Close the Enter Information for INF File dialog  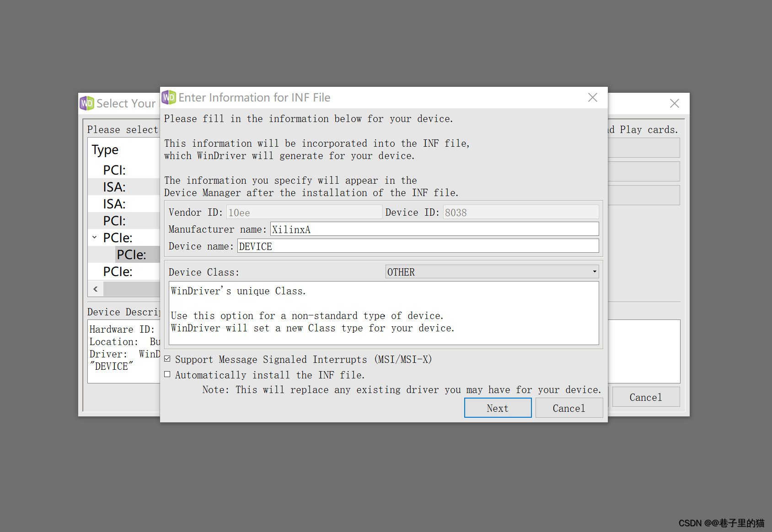593,97
